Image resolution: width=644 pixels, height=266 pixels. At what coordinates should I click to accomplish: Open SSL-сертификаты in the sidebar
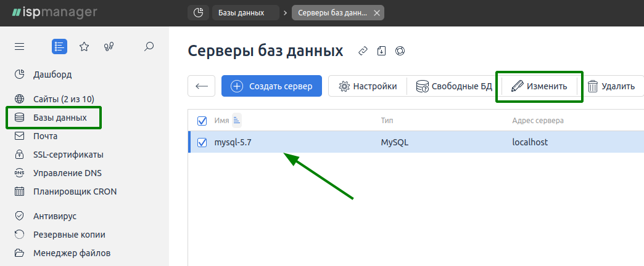point(68,155)
